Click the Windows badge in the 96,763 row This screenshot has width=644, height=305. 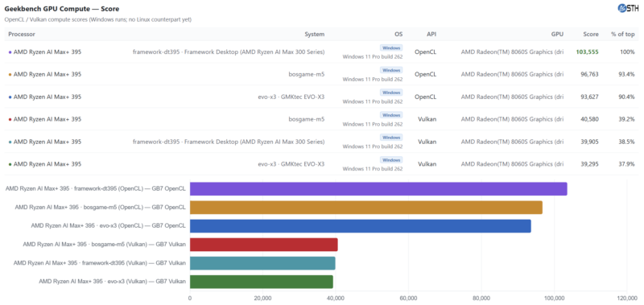pos(391,70)
